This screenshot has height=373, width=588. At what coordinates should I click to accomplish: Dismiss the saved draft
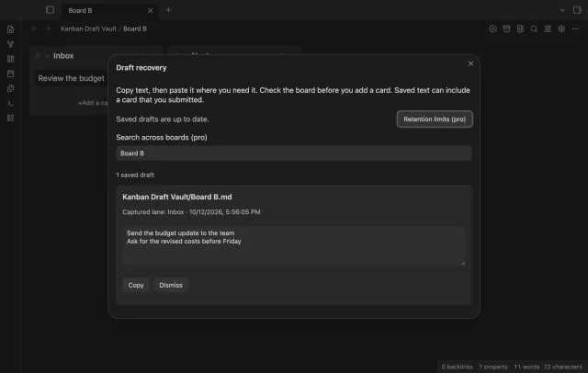coord(171,286)
